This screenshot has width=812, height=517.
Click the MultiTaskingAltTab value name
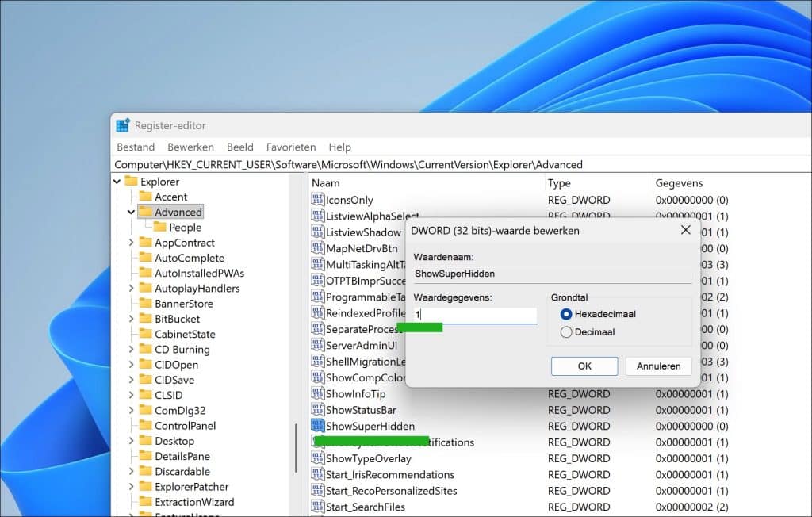pyautogui.click(x=366, y=264)
